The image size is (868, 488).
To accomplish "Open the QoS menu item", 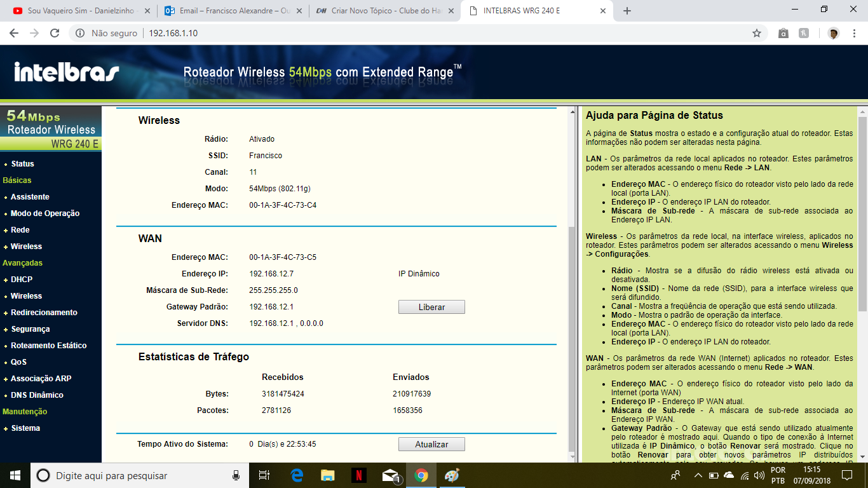I will pyautogui.click(x=18, y=362).
